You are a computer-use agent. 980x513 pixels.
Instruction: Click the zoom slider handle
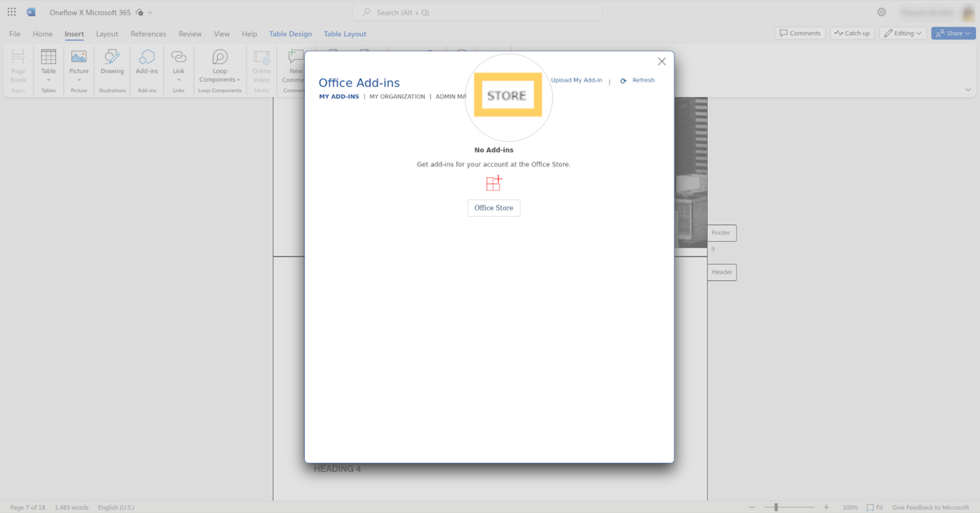pos(776,507)
